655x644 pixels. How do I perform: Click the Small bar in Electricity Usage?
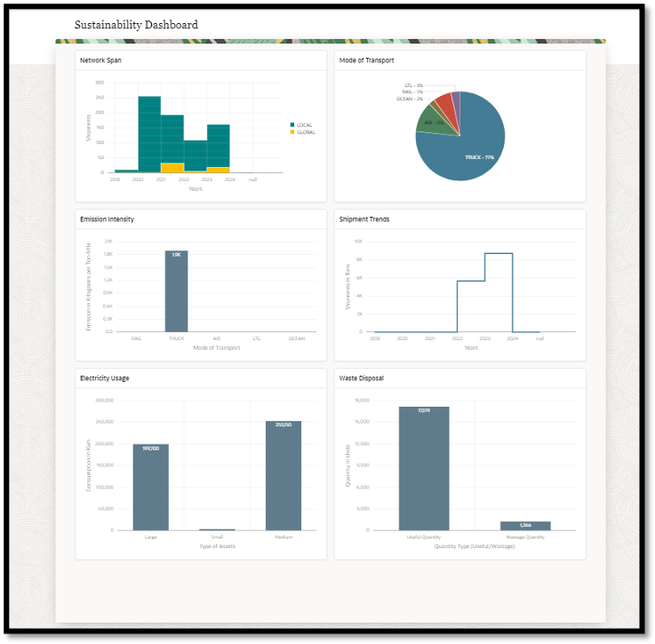click(x=217, y=529)
